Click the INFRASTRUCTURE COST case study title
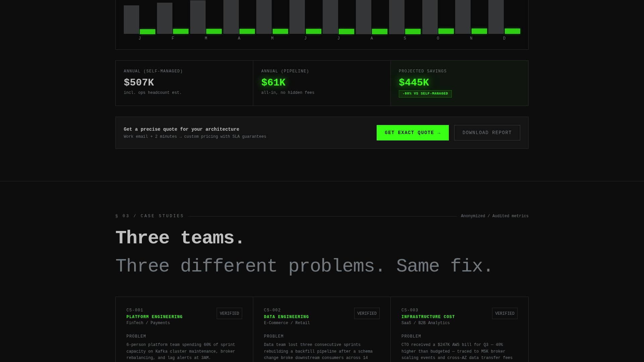The width and height of the screenshot is (644, 362). tap(428, 317)
